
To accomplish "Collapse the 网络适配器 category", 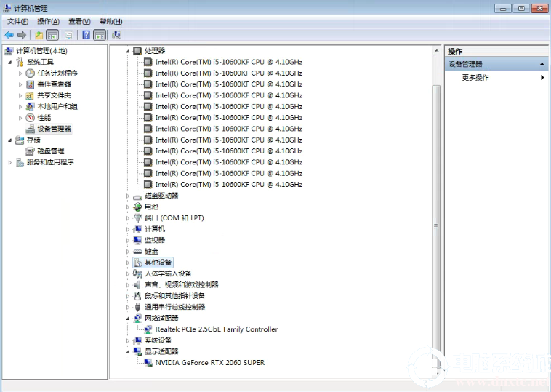I will click(x=128, y=319).
